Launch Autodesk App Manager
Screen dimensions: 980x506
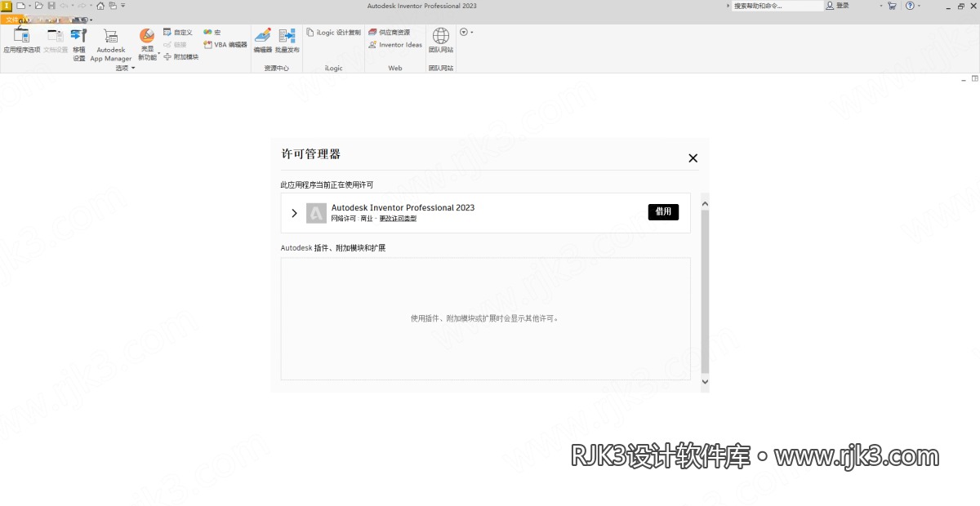[111, 44]
